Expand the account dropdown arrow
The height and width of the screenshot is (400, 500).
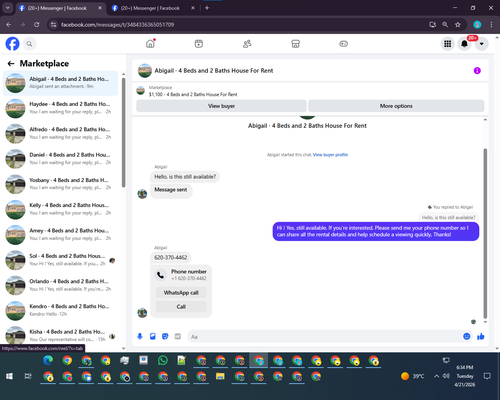coord(481,44)
